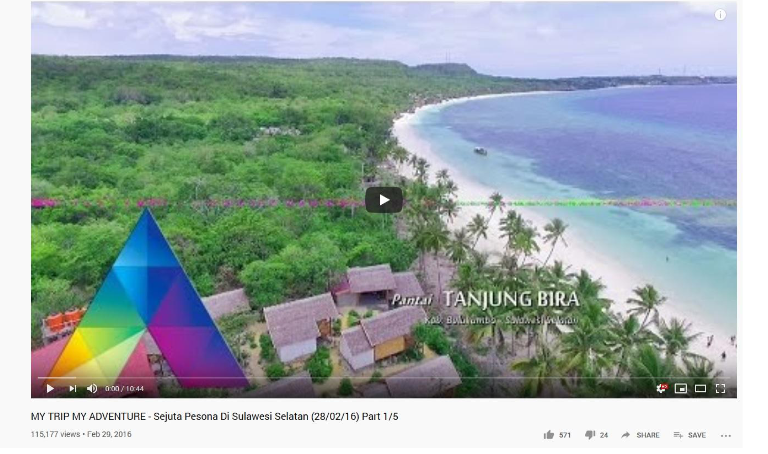768x454 pixels.
Task: Click the SHARE button
Action: pos(640,435)
